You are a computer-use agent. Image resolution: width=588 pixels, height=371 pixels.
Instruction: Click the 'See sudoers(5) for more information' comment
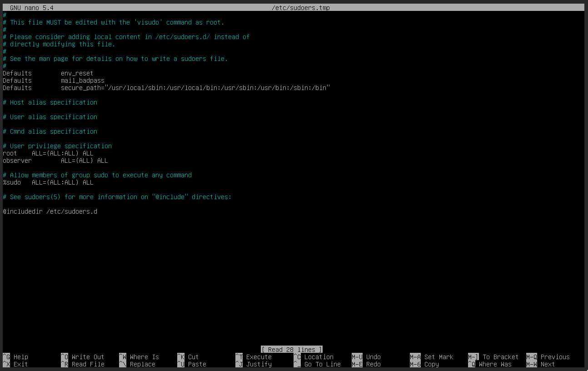point(117,197)
